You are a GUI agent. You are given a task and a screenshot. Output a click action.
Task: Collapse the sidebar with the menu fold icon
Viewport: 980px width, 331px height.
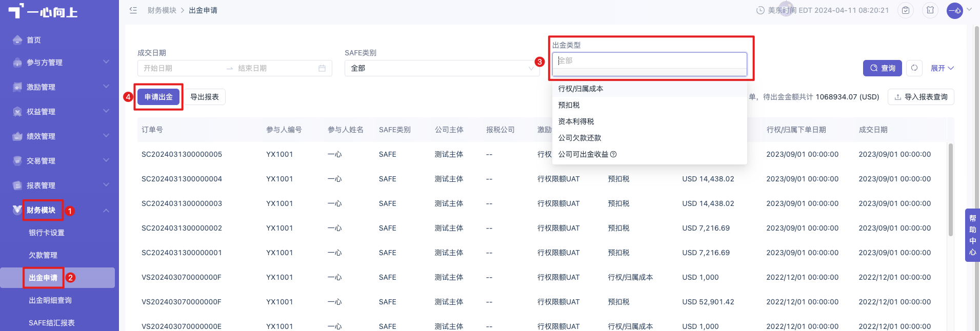click(x=133, y=10)
